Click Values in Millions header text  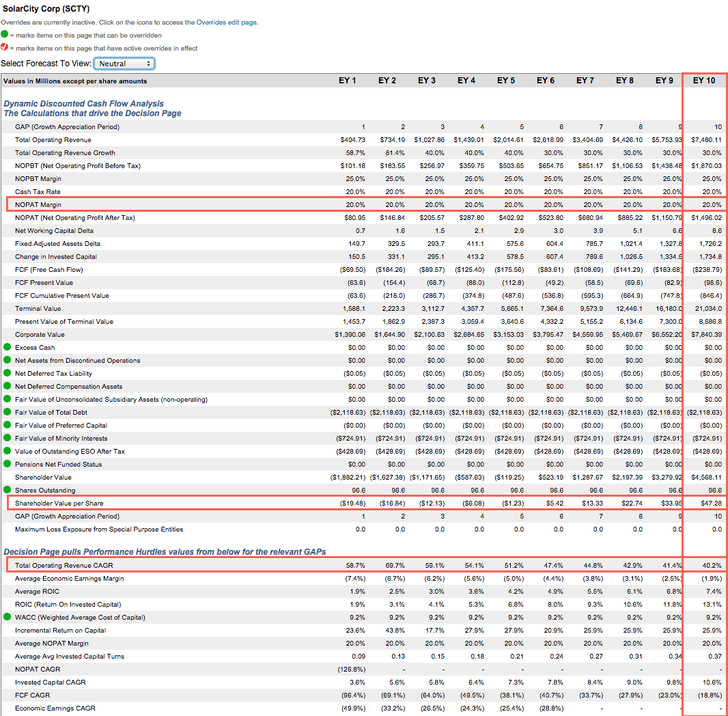pos(75,81)
